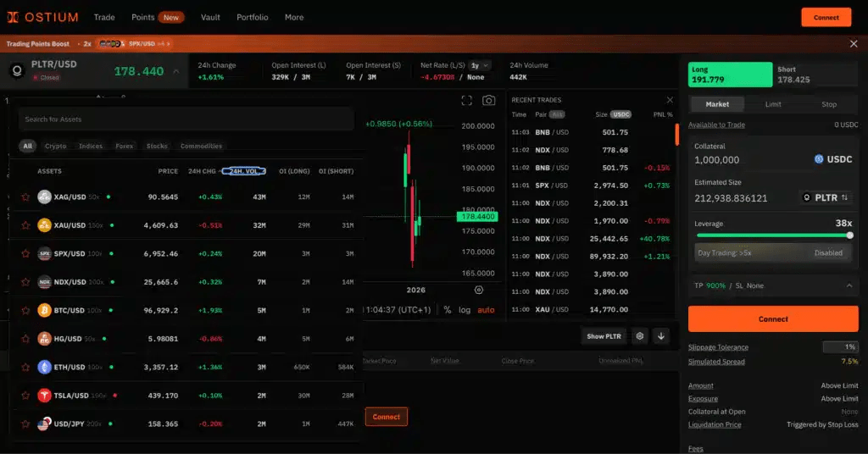
Task: Collapse the PLTR/USD asset selector chevron
Action: (176, 71)
